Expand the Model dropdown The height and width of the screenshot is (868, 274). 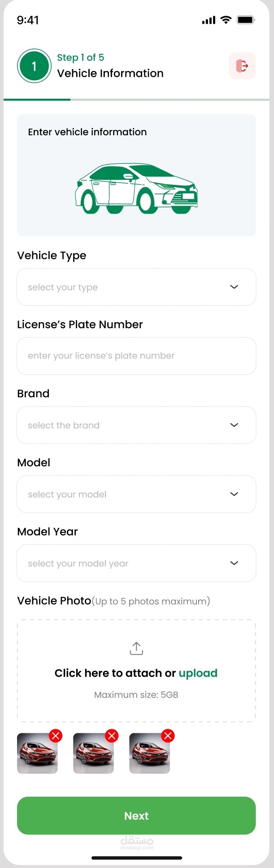pos(136,494)
